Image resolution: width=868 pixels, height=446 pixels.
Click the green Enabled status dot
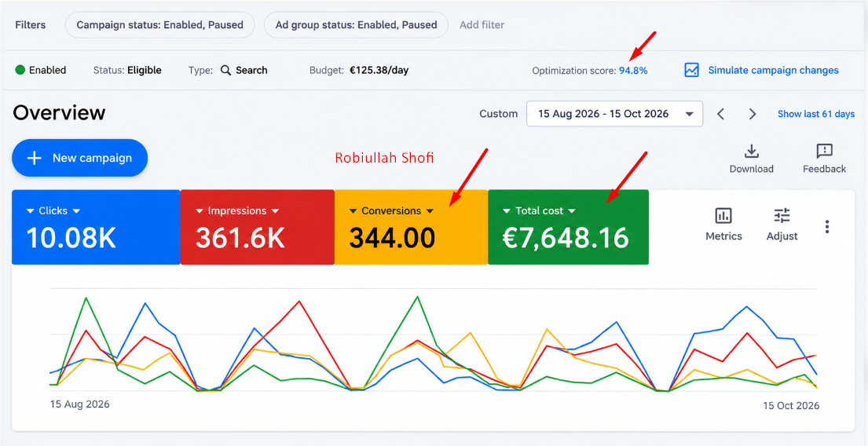20,70
